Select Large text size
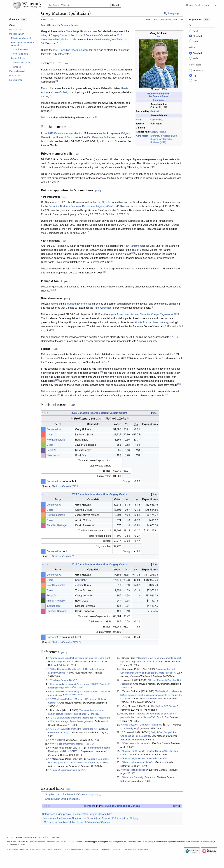 pyautogui.click(x=191, y=41)
